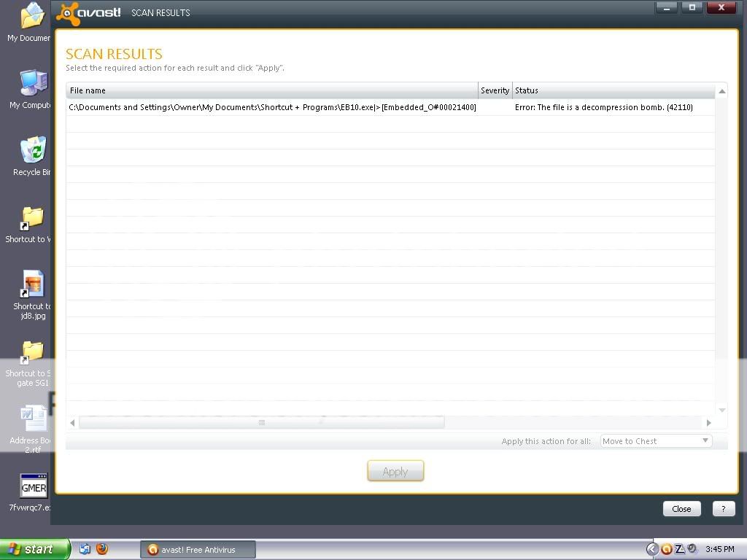Image resolution: width=747 pixels, height=560 pixels.
Task: Click the taskbar clock showing 3:45 PM
Action: [x=720, y=549]
